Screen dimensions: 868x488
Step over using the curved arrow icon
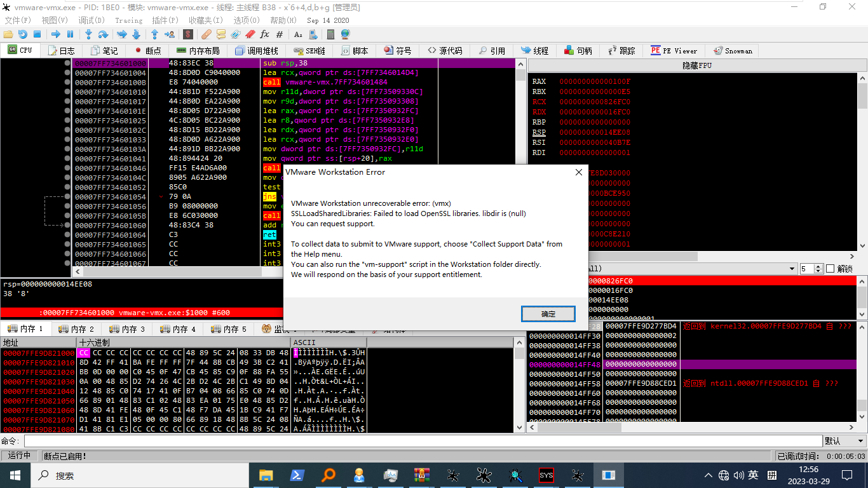pos(102,34)
